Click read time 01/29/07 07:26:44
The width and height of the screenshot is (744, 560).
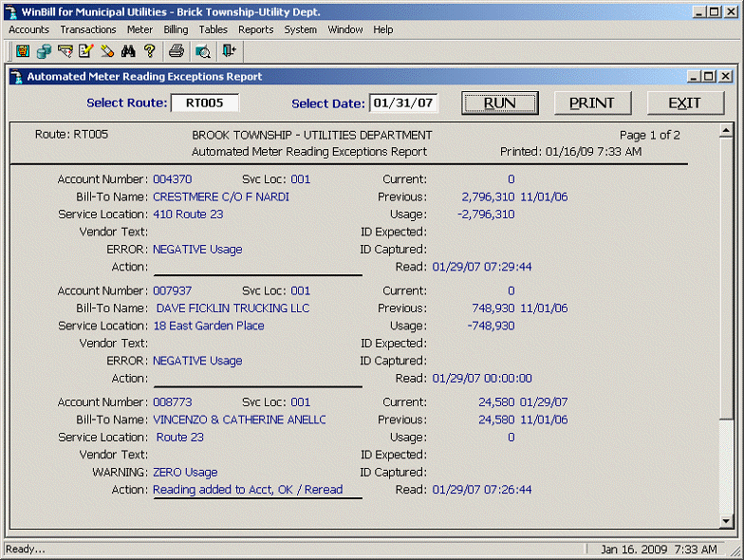pos(482,490)
